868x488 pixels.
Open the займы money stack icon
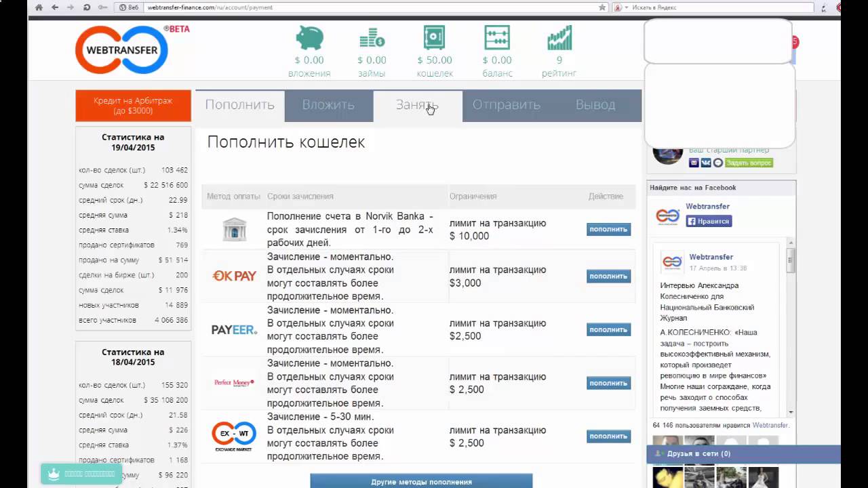(x=372, y=37)
